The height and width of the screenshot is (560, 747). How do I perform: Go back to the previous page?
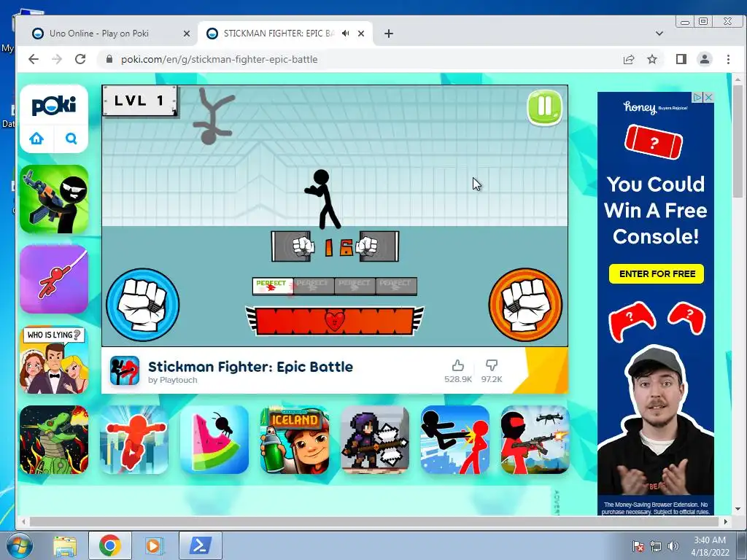pyautogui.click(x=34, y=59)
